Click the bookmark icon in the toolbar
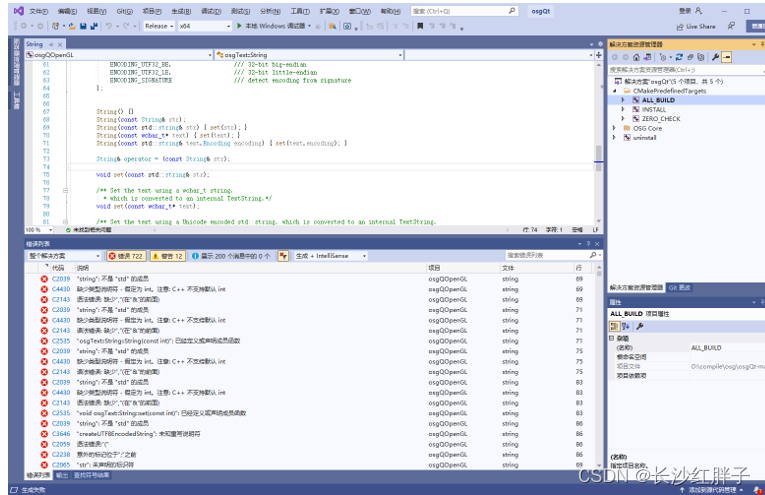This screenshot has height=495, width=765. pyautogui.click(x=420, y=26)
